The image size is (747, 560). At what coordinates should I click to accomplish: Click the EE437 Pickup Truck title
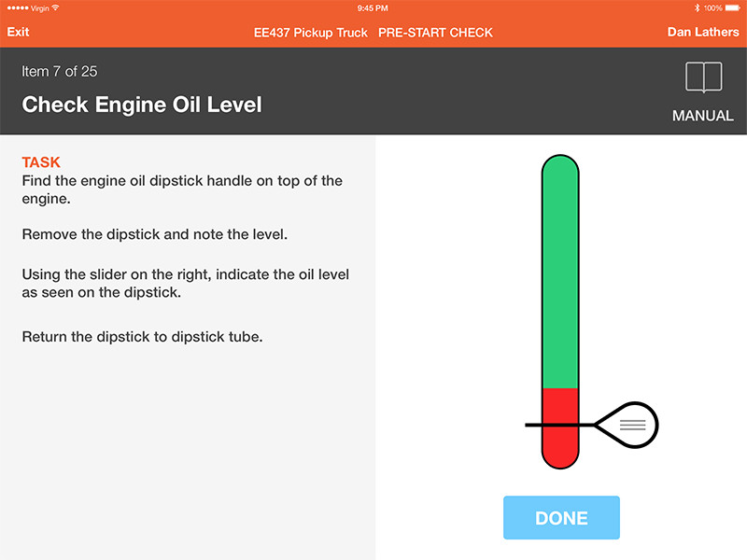click(311, 32)
